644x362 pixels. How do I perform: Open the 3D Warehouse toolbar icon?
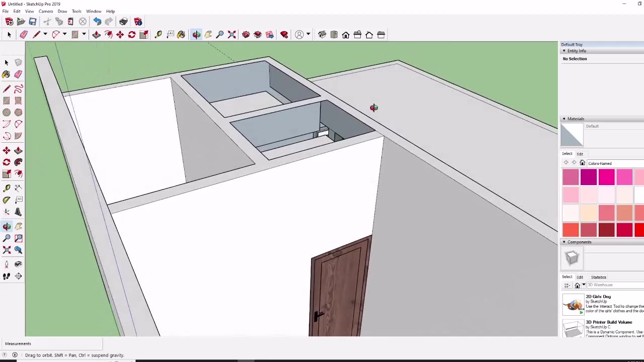246,35
